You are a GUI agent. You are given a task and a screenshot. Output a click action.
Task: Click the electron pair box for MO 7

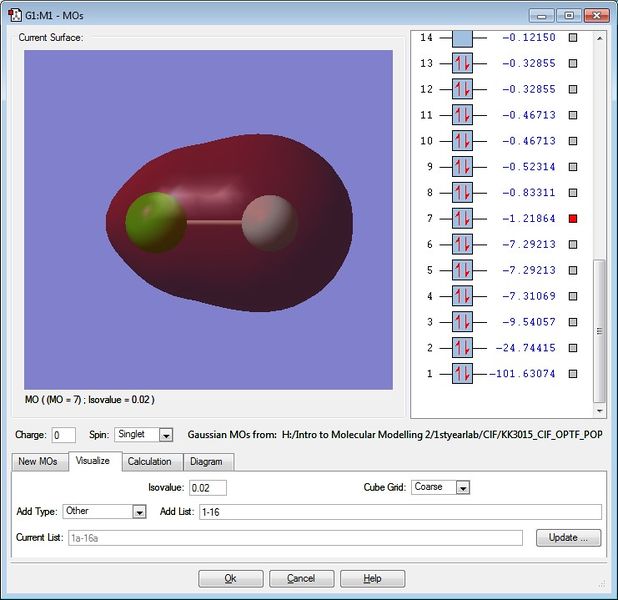point(462,218)
